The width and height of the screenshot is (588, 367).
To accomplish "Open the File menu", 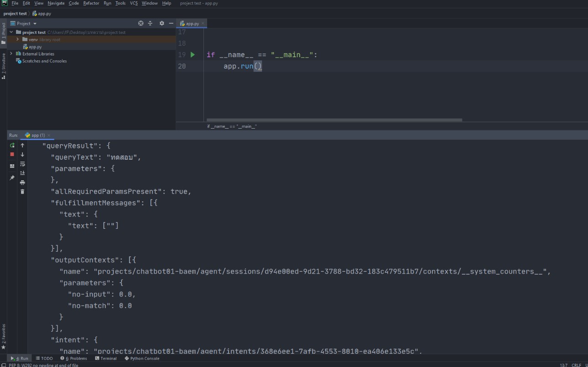I will pyautogui.click(x=15, y=3).
